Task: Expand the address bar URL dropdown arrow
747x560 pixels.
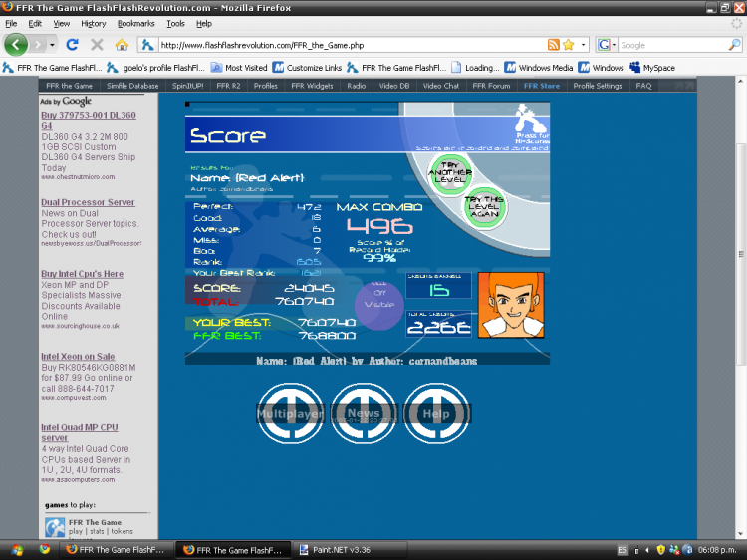Action: click(583, 45)
